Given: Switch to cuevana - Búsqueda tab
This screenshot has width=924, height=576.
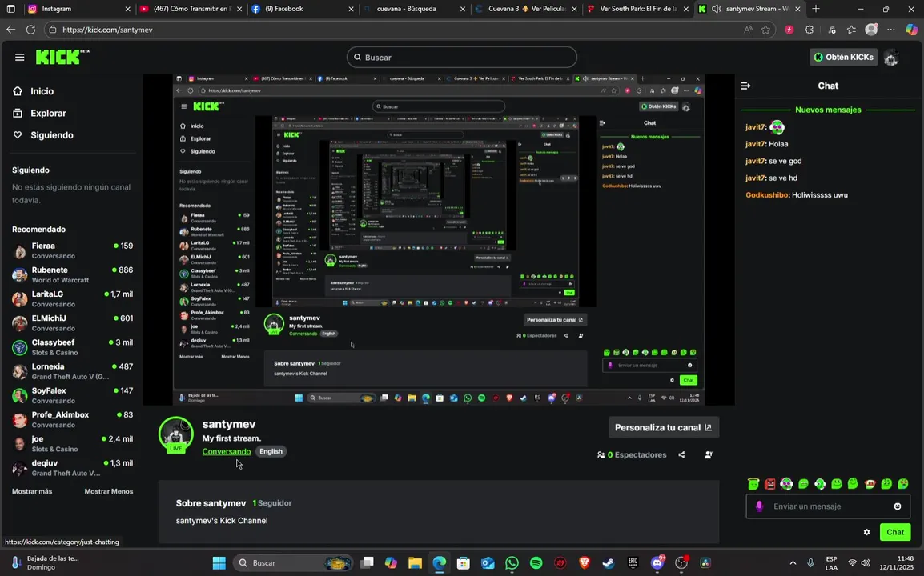Looking at the screenshot, I should click(x=414, y=9).
